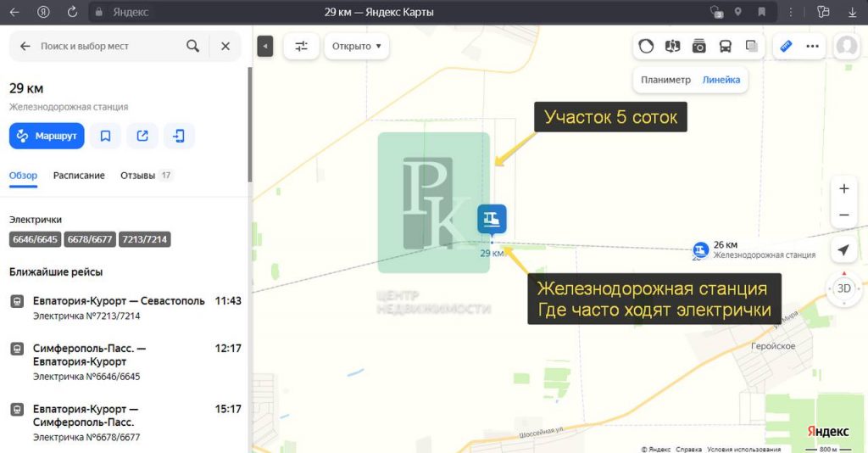868x453 pixels.
Task: Select train chip 6646/6645
Action: coord(35,239)
